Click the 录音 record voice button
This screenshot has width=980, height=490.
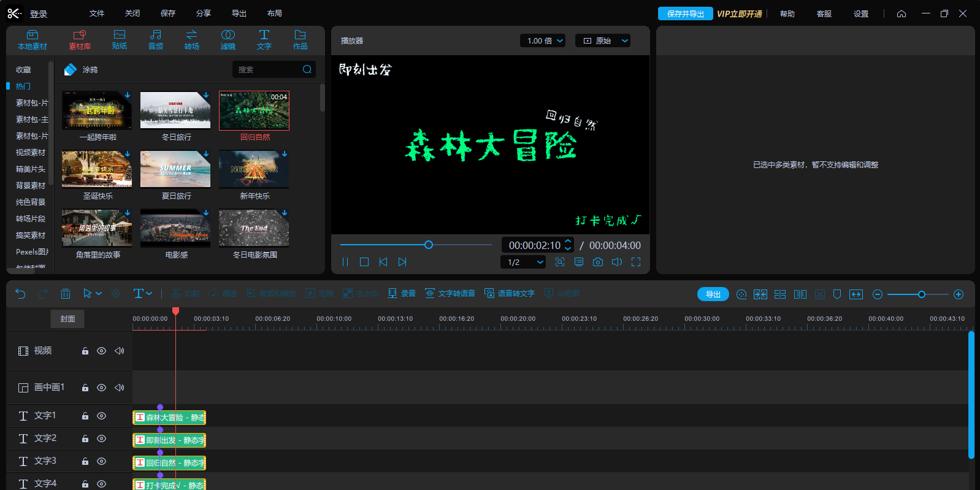click(x=402, y=294)
